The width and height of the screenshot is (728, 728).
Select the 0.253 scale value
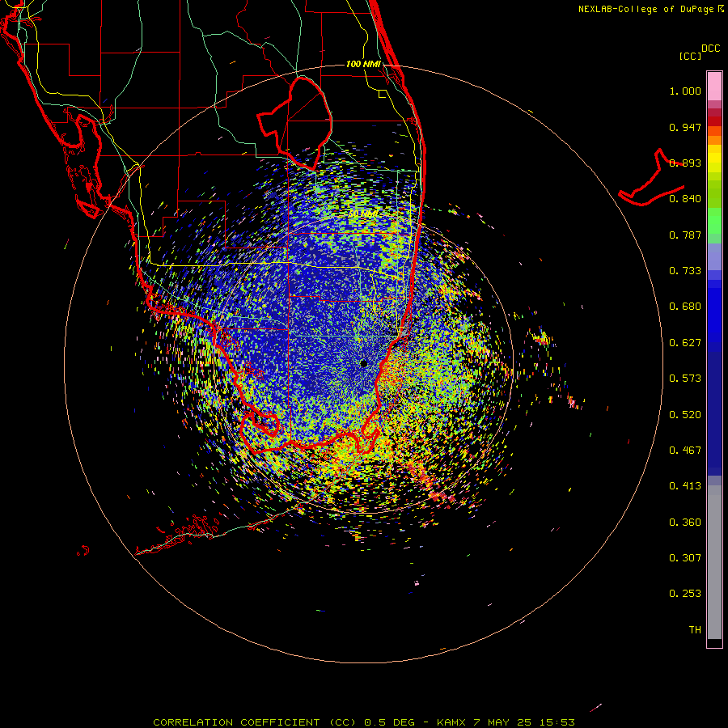pyautogui.click(x=685, y=594)
